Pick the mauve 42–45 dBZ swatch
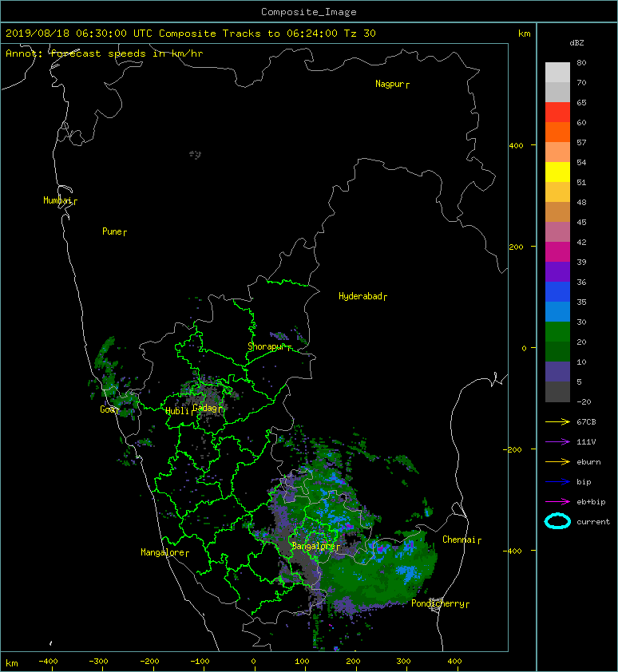Viewport: 618px width, 672px height. pyautogui.click(x=557, y=232)
